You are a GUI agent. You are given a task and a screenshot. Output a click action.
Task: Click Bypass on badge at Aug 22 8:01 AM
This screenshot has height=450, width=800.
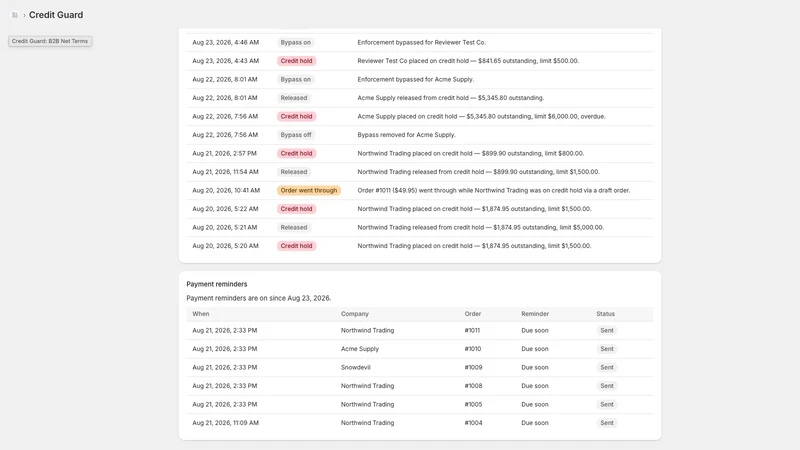(x=295, y=80)
